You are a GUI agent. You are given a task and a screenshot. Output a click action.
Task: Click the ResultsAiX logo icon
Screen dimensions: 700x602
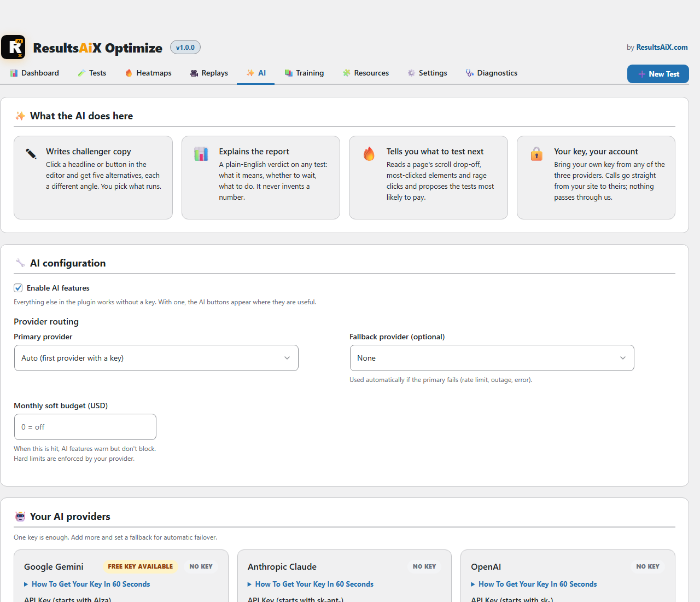click(13, 47)
